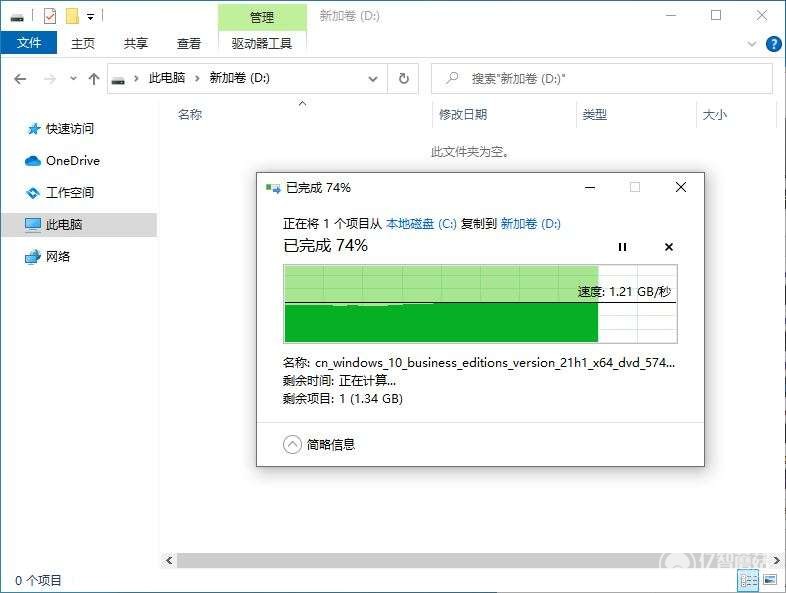Viewport: 786px width, 593px height.
Task: Expand the address bar history dropdown
Action: (373, 79)
